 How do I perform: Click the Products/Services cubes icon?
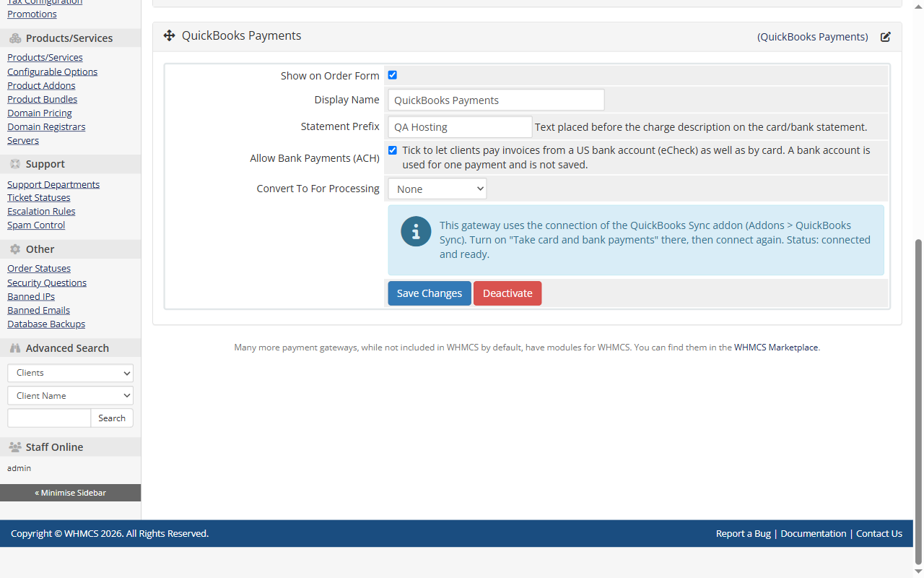(15, 38)
